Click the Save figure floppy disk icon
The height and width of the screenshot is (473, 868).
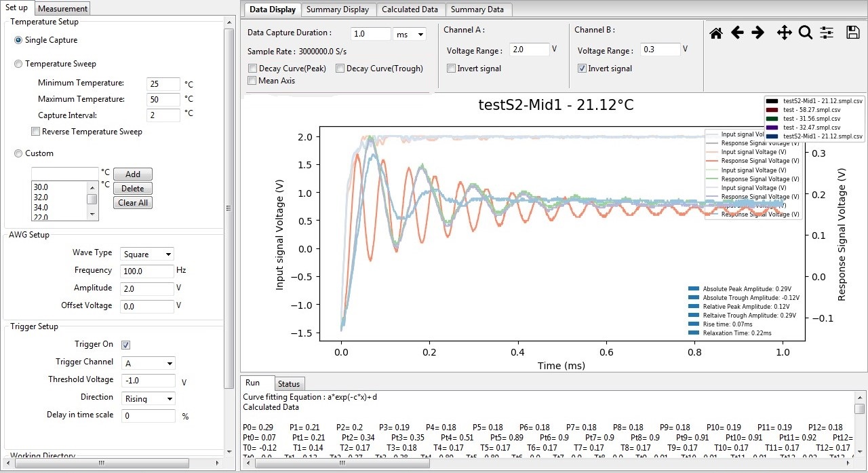pyautogui.click(x=852, y=33)
